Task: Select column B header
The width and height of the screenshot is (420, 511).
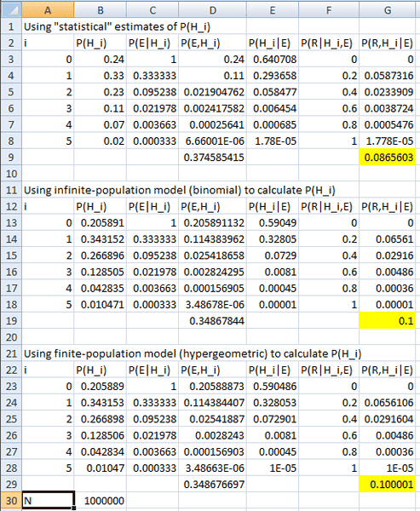Action: pos(101,9)
